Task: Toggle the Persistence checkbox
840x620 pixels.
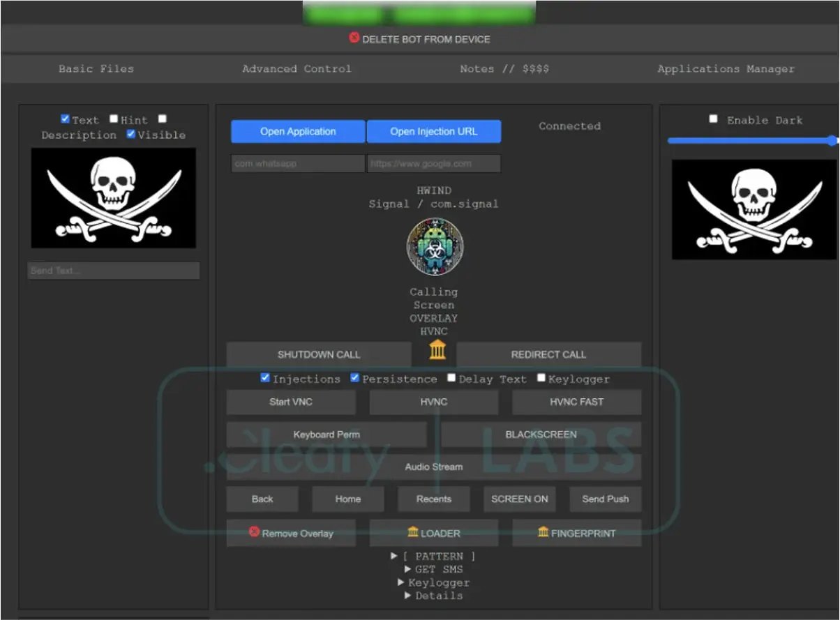Action: (x=354, y=378)
